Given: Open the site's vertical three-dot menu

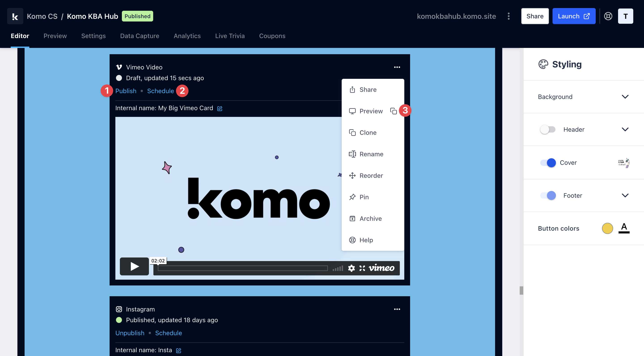Looking at the screenshot, I should [x=508, y=16].
